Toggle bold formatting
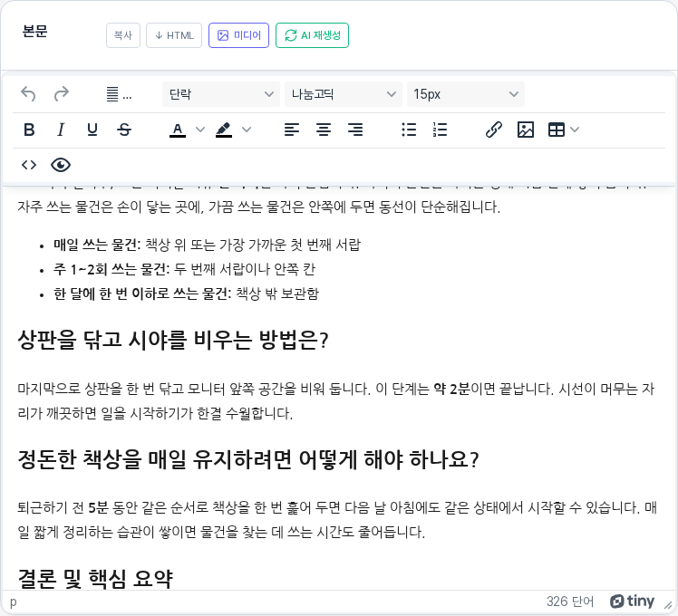 (29, 130)
